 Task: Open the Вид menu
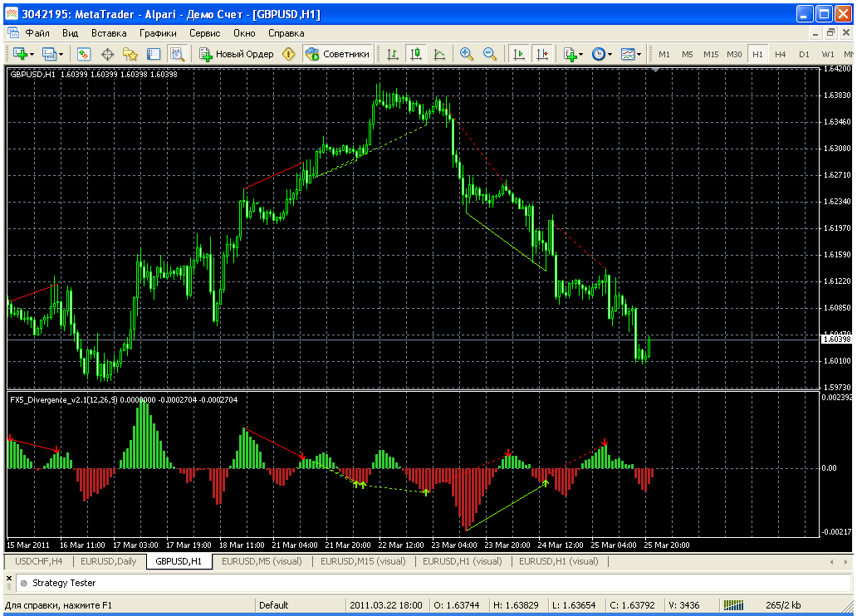pyautogui.click(x=70, y=33)
